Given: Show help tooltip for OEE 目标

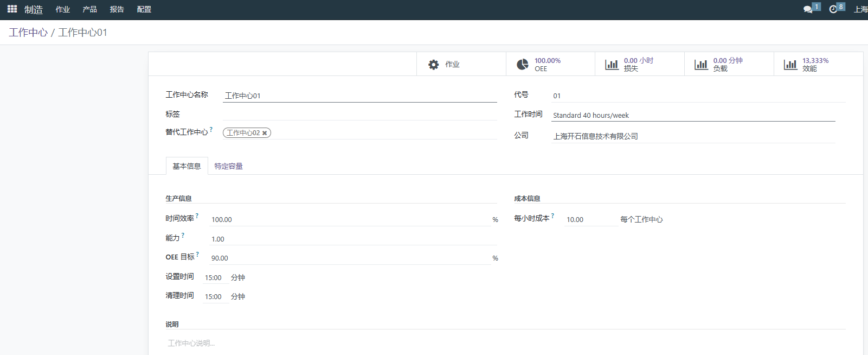Looking at the screenshot, I should [197, 255].
